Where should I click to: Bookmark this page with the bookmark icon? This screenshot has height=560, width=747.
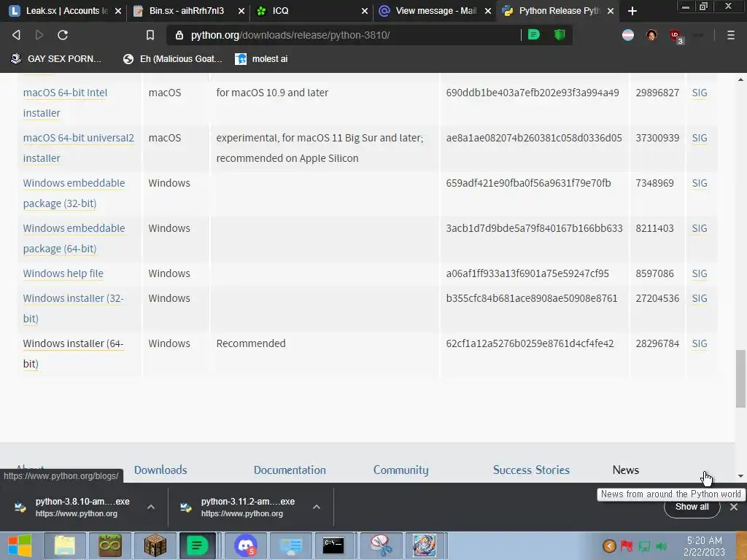150,35
